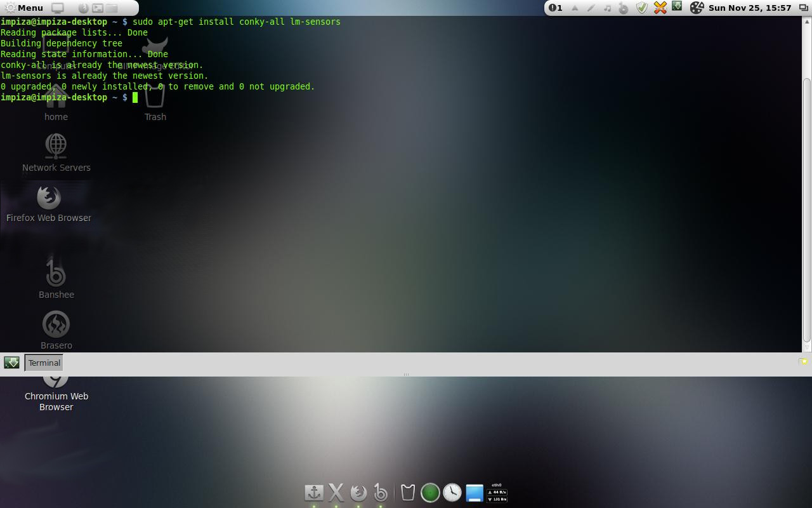
Task: Click the X icon in the dock
Action: point(336,492)
